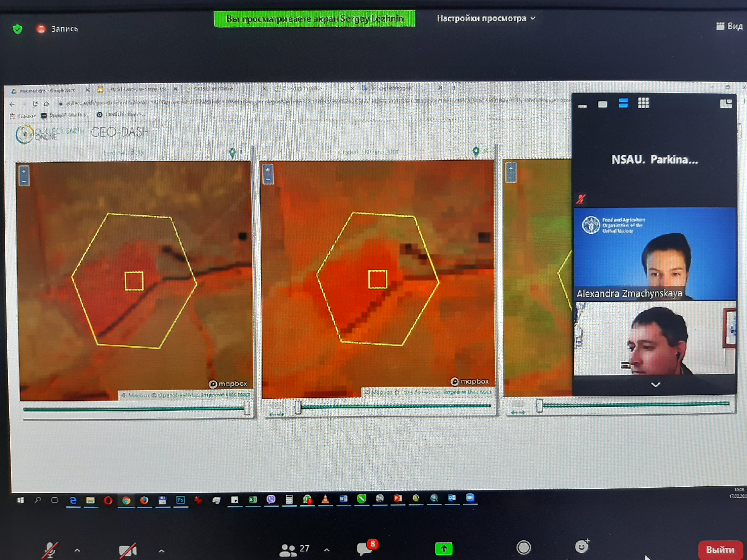The height and width of the screenshot is (560, 747).
Task: Click the map pin on Sentinel panel
Action: click(x=232, y=153)
